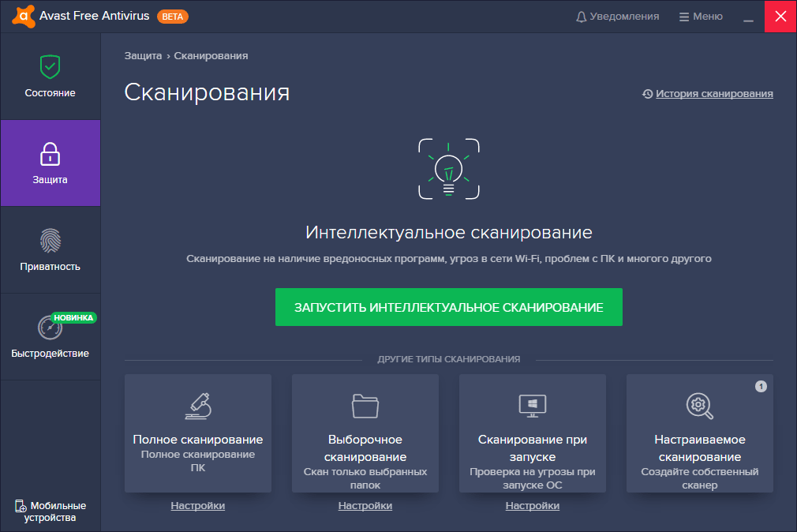Click the Интеллектуальное сканирование heading
Screen dimensions: 797x532
click(449, 232)
